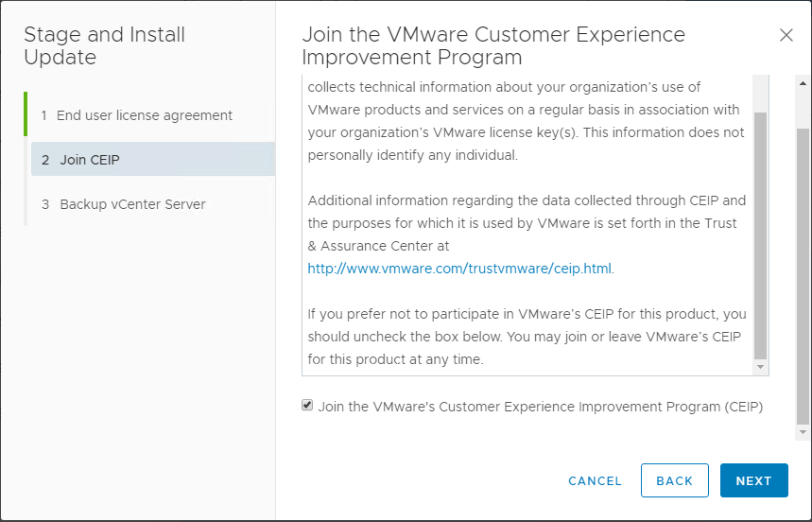
Task: Proceed with the Next button
Action: tap(753, 480)
